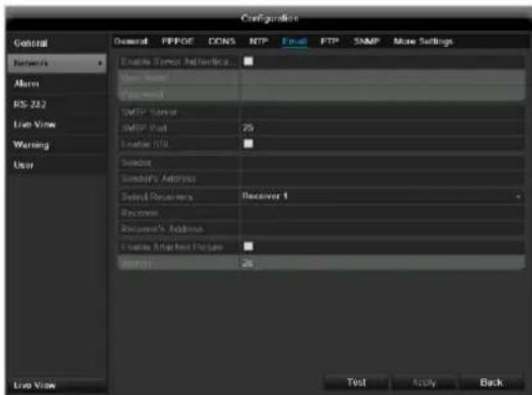The height and width of the screenshot is (395, 532).
Task: Switch to the SNMP tab
Action: pos(366,41)
